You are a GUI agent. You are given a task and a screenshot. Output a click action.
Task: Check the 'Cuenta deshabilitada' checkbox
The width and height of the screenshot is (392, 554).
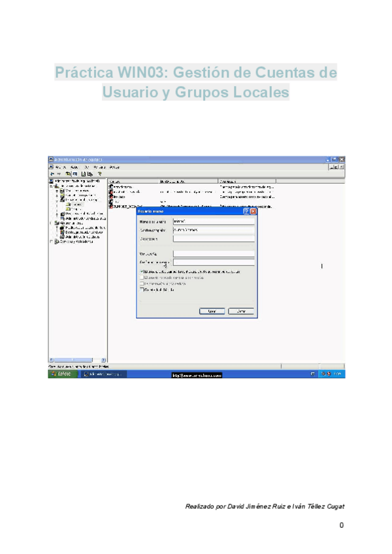[x=142, y=289]
